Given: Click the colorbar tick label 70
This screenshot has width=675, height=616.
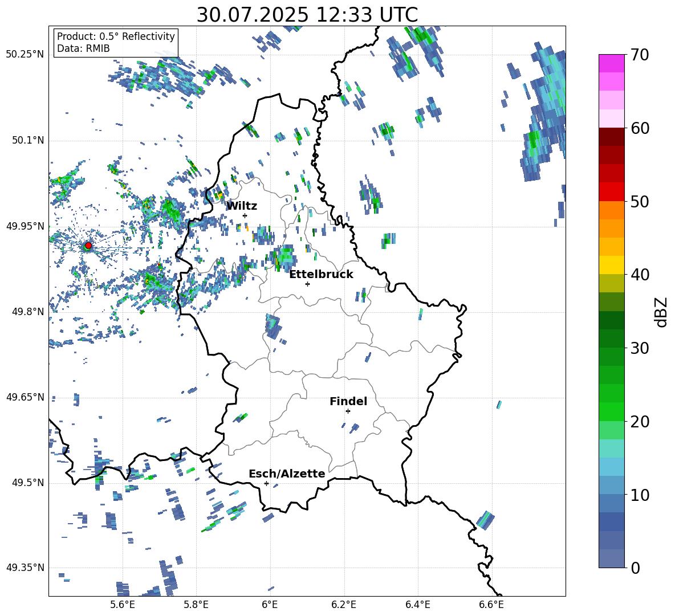Looking at the screenshot, I should tap(639, 55).
